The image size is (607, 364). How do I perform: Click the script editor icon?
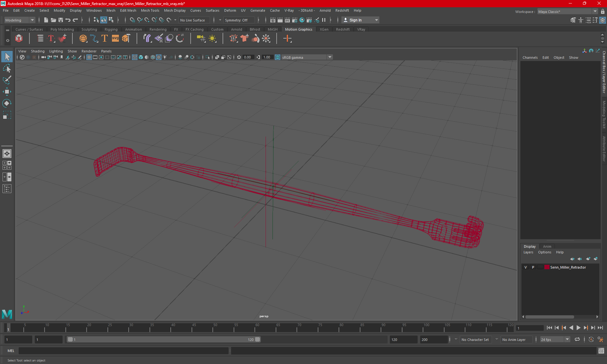pos(601,351)
